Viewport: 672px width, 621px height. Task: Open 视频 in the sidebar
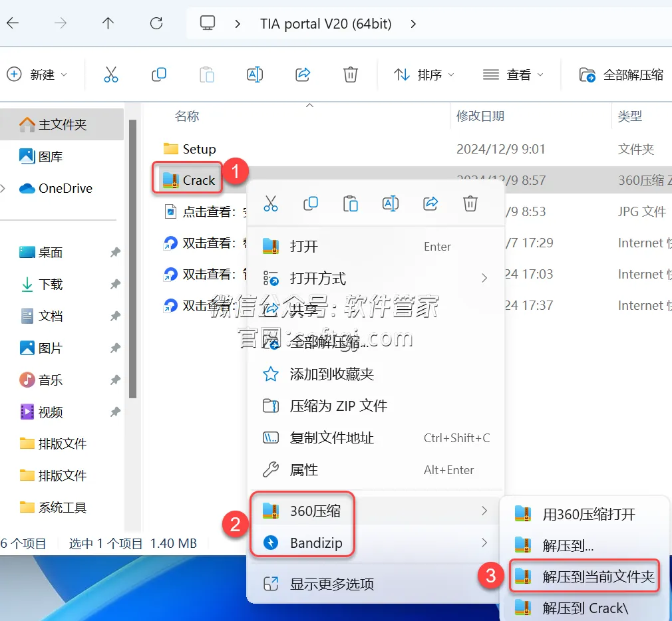click(x=41, y=412)
